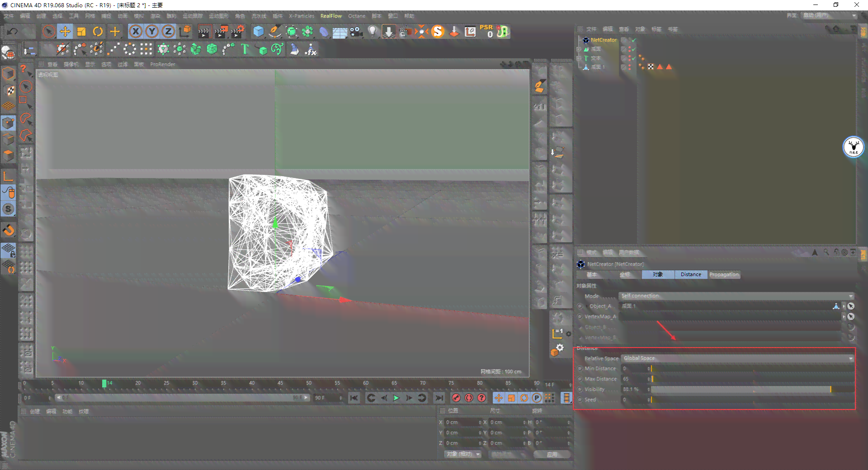Click the coordinates apply button
Viewport: 868px width, 470px height.
[x=552, y=454]
